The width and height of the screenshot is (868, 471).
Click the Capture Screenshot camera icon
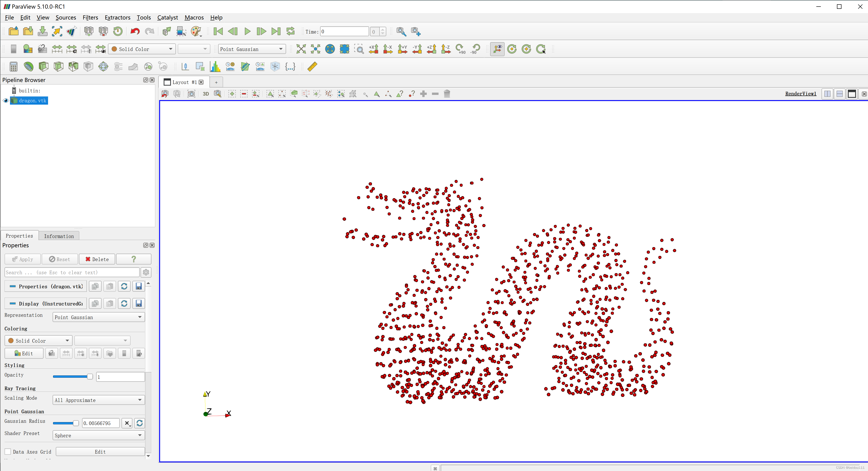click(191, 94)
